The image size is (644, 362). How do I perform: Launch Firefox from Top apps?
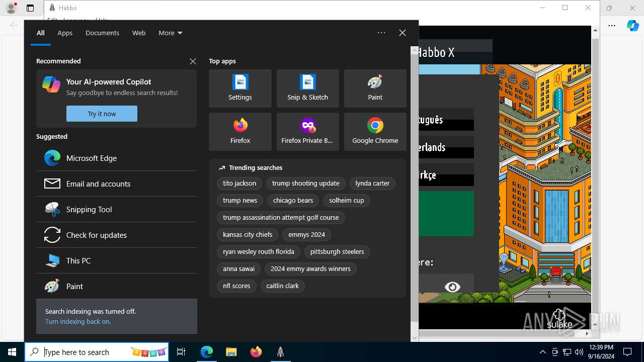pos(240,132)
